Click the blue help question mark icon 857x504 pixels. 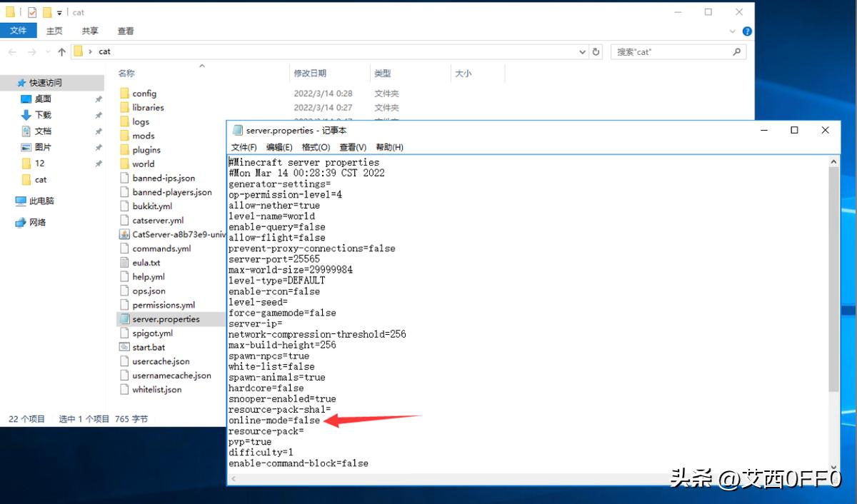point(747,31)
